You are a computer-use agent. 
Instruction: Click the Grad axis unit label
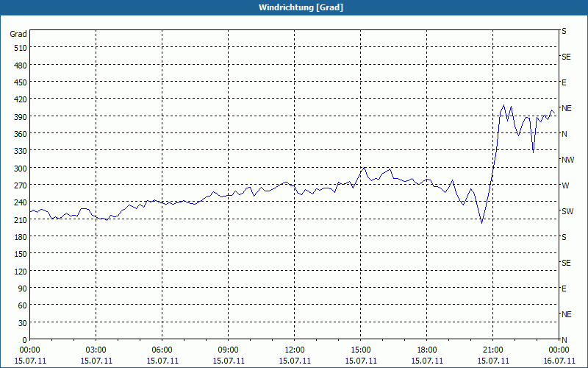(x=18, y=34)
